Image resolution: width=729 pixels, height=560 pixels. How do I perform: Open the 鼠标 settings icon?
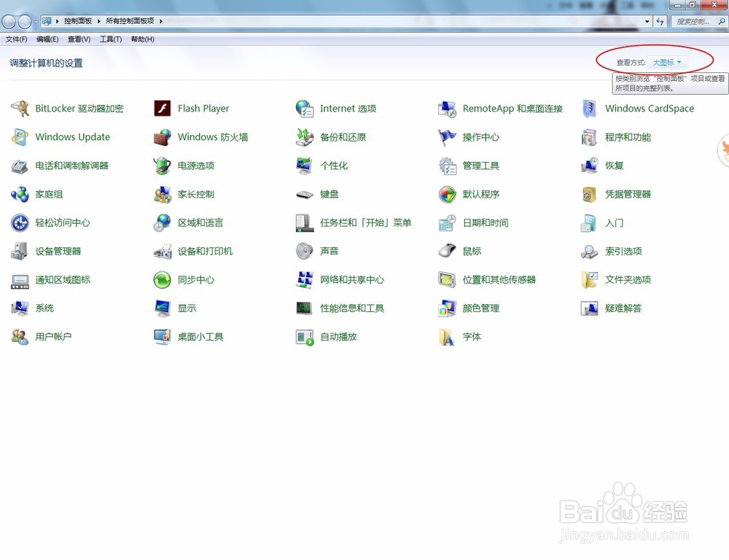click(469, 252)
